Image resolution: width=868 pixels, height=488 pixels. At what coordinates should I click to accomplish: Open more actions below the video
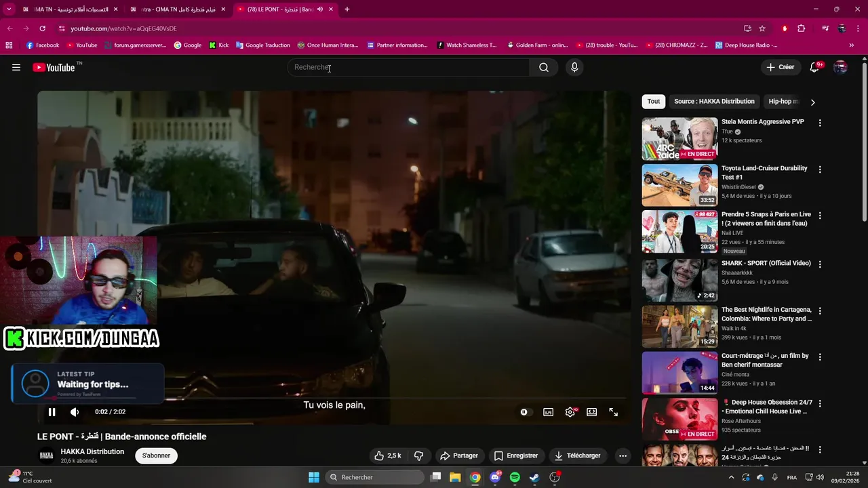623,455
